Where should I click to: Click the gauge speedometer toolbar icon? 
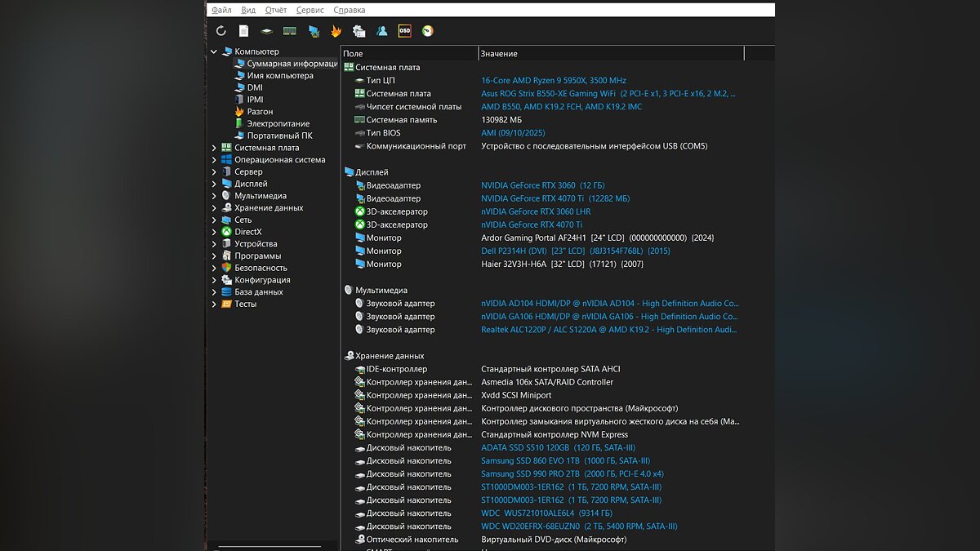coord(427,31)
